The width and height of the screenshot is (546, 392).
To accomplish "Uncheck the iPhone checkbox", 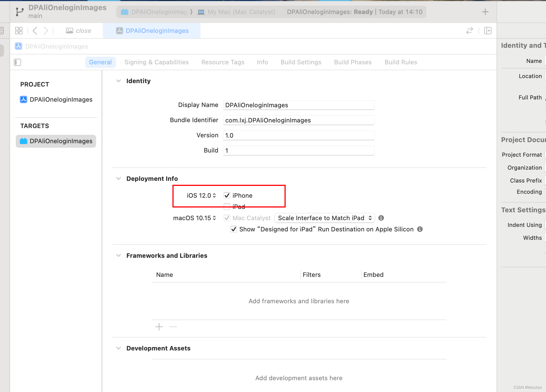I will 227,195.
